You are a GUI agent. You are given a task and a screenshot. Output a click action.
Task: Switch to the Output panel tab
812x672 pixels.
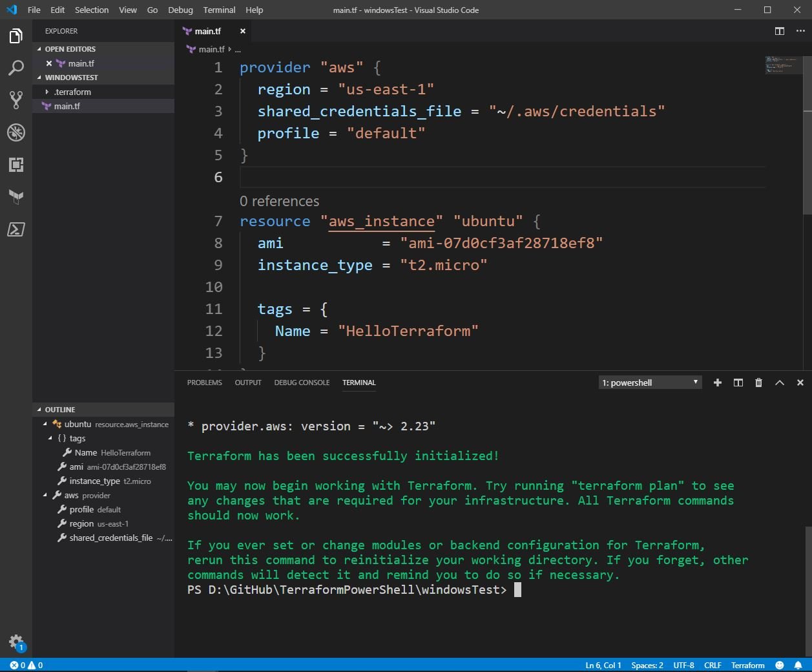(248, 383)
